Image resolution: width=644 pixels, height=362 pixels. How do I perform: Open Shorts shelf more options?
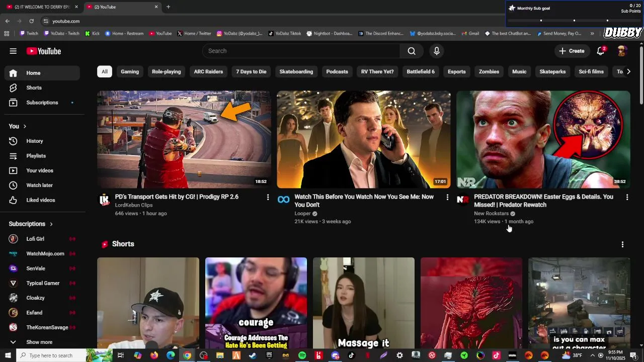(622, 244)
